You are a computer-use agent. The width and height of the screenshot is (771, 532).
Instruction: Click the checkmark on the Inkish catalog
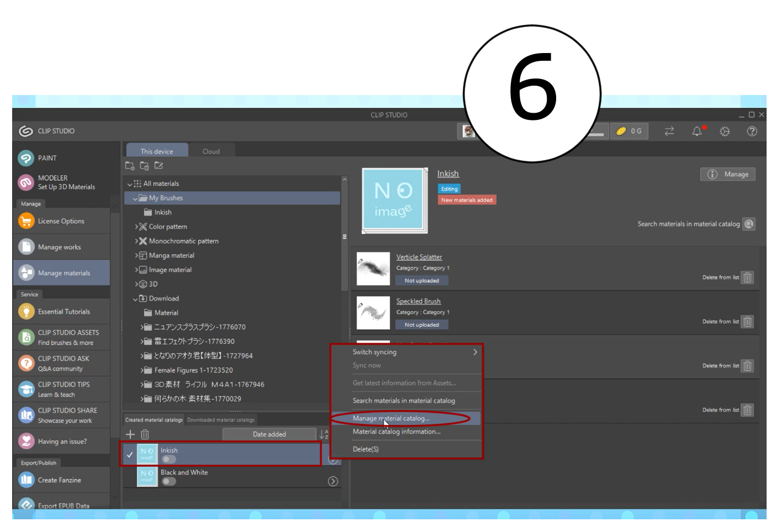130,455
